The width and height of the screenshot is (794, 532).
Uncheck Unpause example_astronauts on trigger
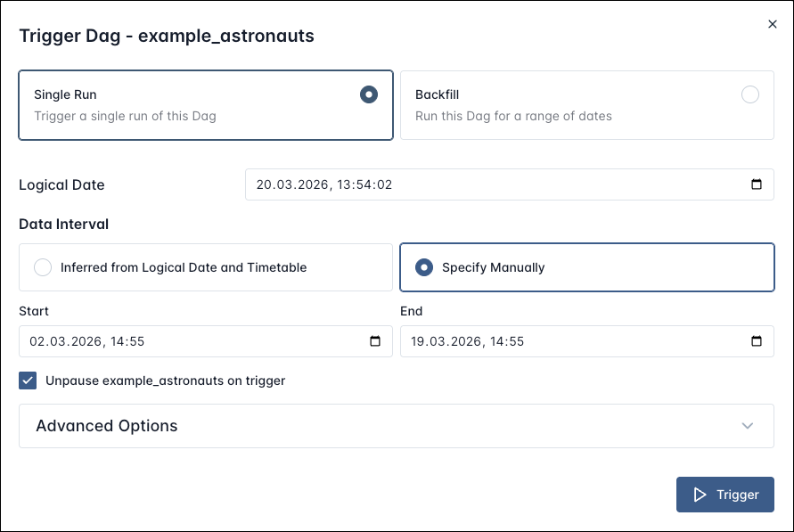click(28, 381)
